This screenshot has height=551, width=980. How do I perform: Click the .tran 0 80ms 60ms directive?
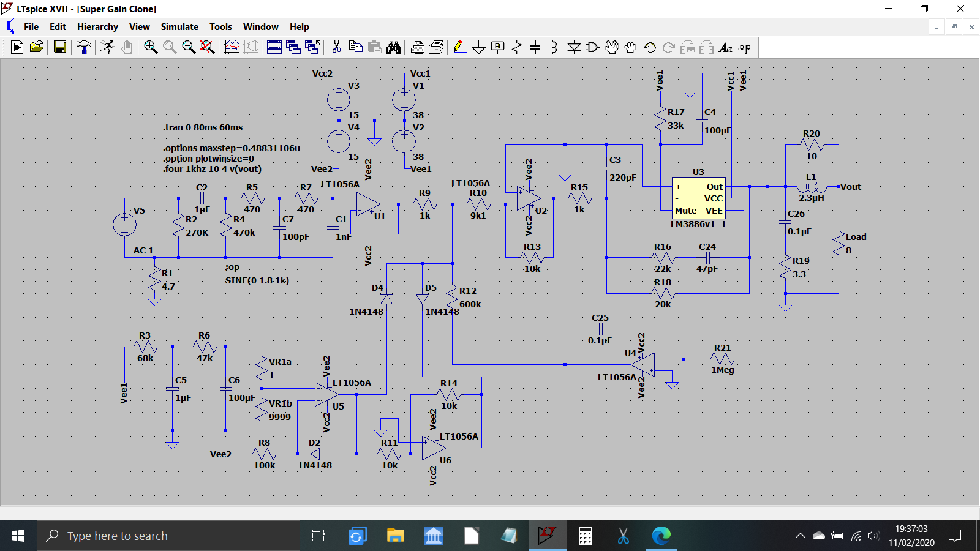click(x=203, y=127)
